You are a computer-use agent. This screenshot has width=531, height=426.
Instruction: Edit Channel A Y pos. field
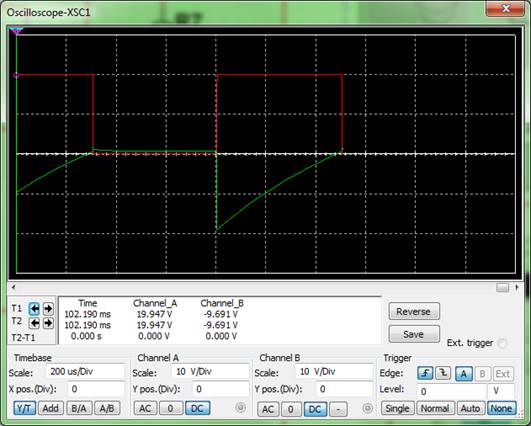[220, 389]
